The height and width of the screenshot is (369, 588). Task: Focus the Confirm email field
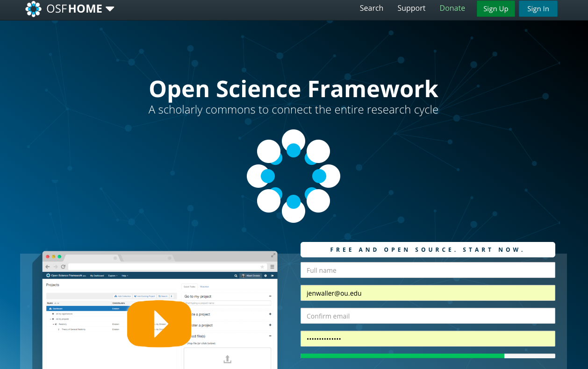(427, 316)
